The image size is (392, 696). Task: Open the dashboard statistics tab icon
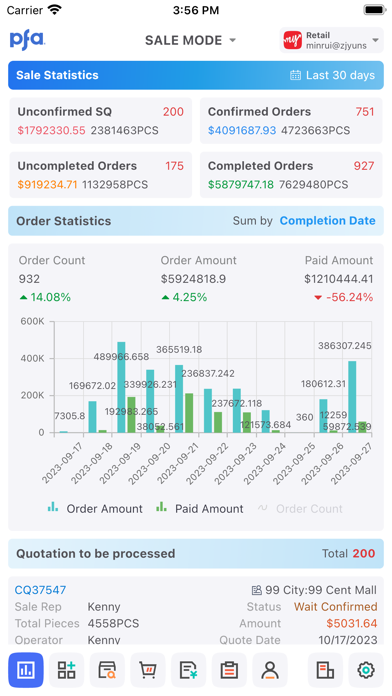(x=26, y=670)
